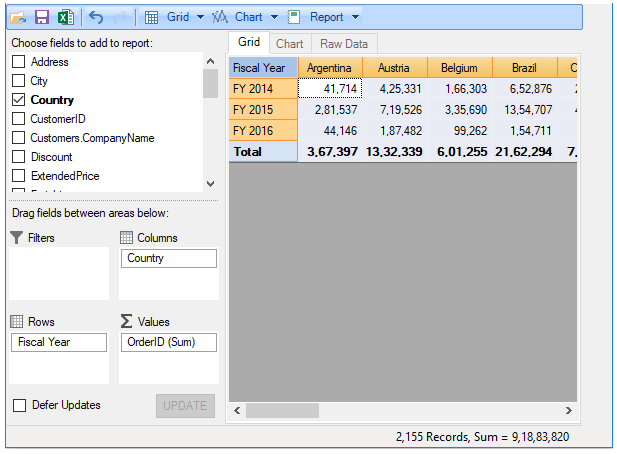Image resolution: width=617 pixels, height=454 pixels.
Task: Switch to the Chart tab
Action: [290, 44]
